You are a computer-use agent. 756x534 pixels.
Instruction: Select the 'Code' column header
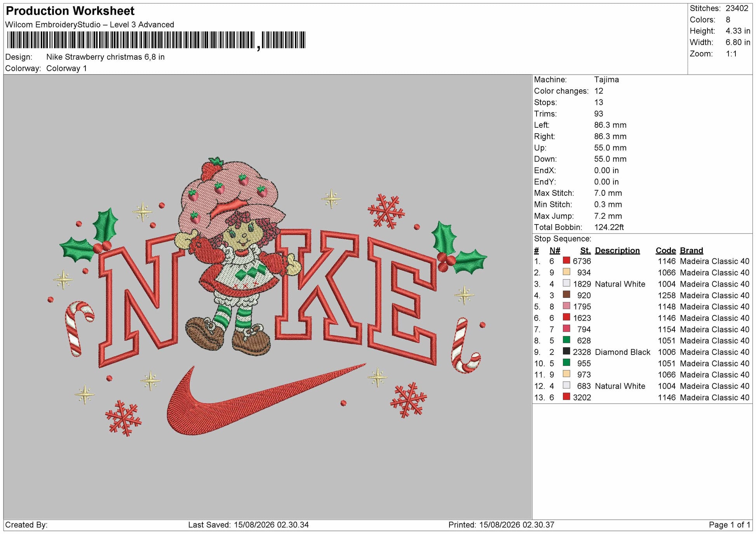click(x=666, y=250)
